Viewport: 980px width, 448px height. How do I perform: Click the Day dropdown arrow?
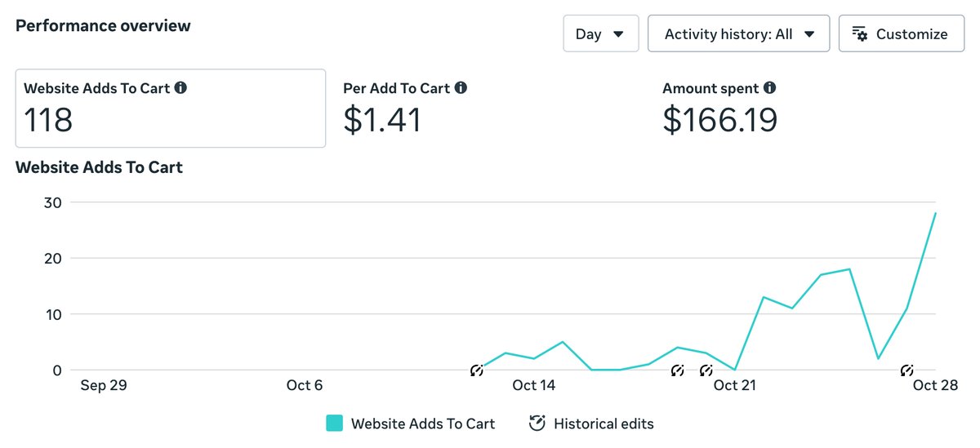tap(619, 34)
